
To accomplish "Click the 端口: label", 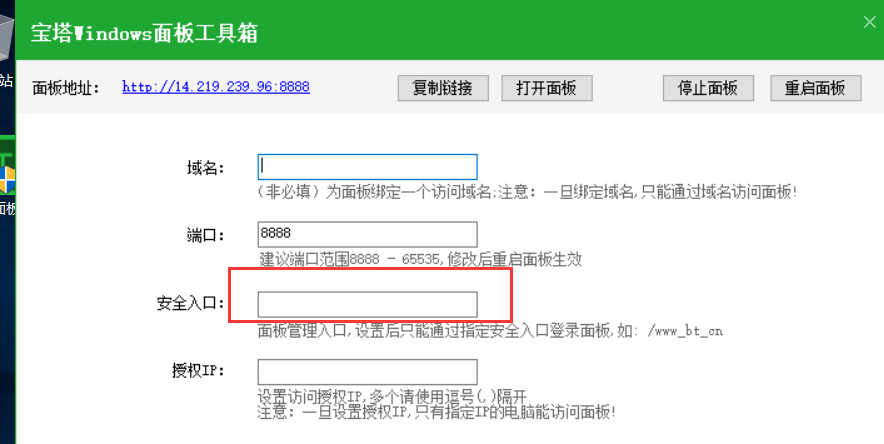I will (206, 236).
